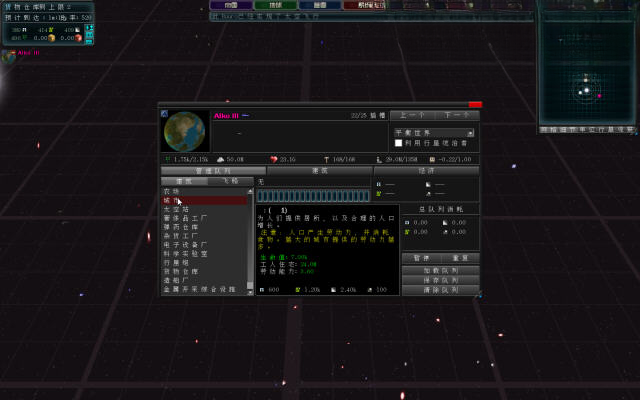Click the hammer icon beside 168/168
The width and height of the screenshot is (640, 400).
(x=326, y=160)
